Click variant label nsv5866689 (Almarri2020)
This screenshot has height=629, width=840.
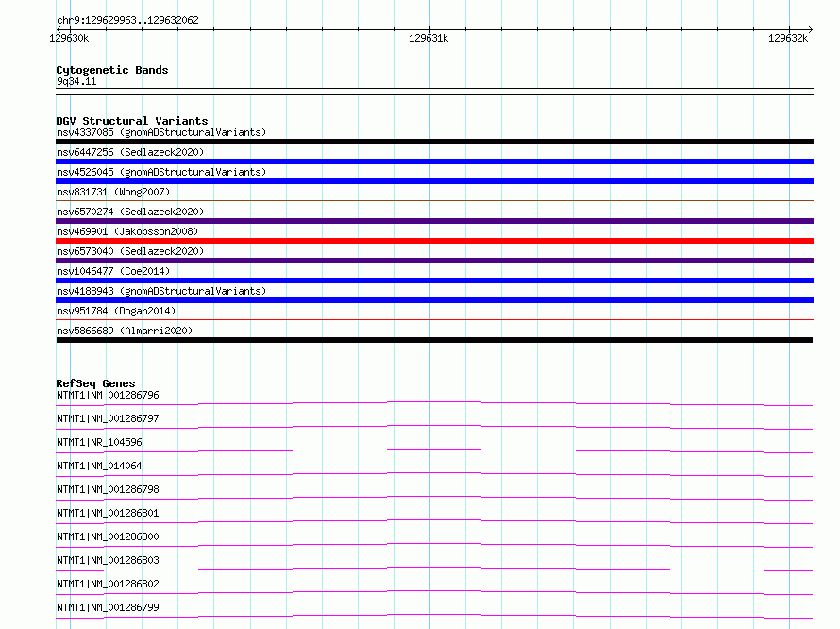click(x=125, y=331)
